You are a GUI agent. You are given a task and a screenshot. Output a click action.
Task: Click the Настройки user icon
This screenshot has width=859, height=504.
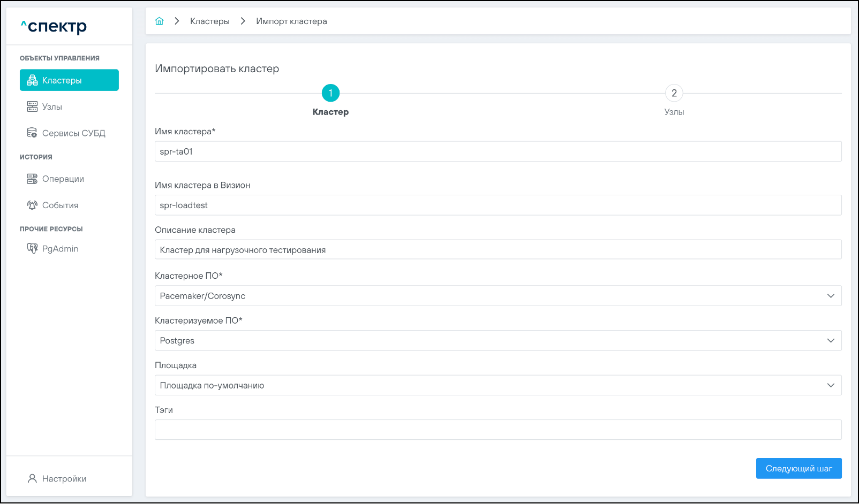[32, 478]
